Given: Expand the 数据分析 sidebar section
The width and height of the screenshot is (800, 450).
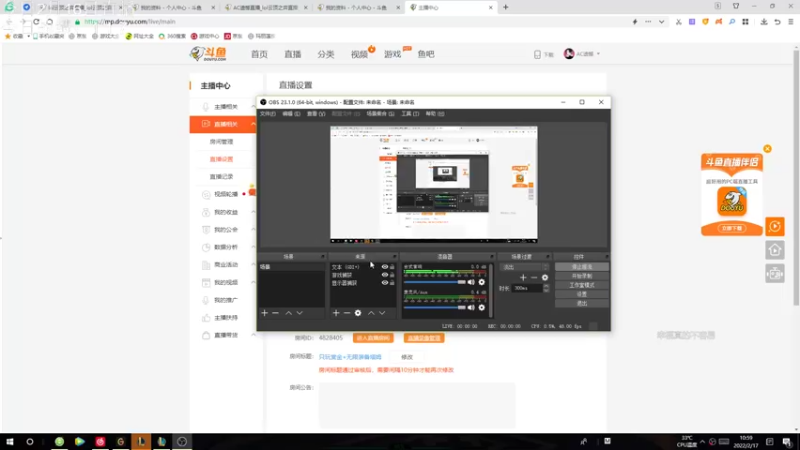Looking at the screenshot, I should [x=253, y=247].
